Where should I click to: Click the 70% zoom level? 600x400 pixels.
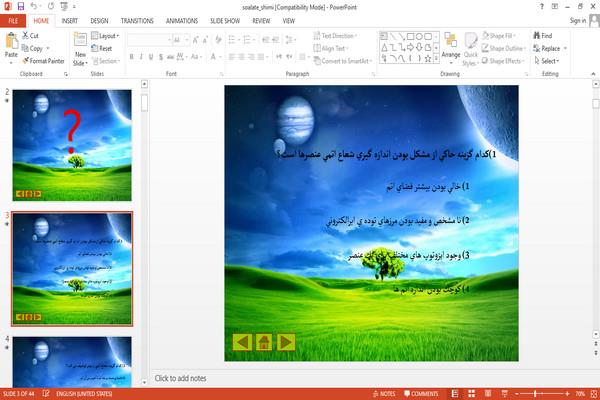click(580, 394)
